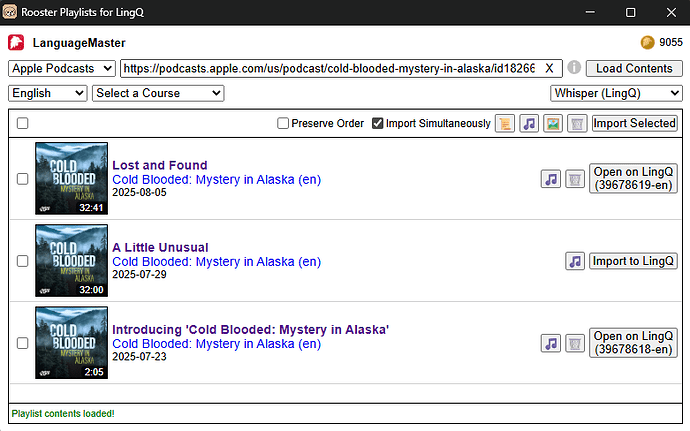The image size is (690, 431).
Task: Open on LingQ lesson 39678618-en
Action: coord(633,343)
